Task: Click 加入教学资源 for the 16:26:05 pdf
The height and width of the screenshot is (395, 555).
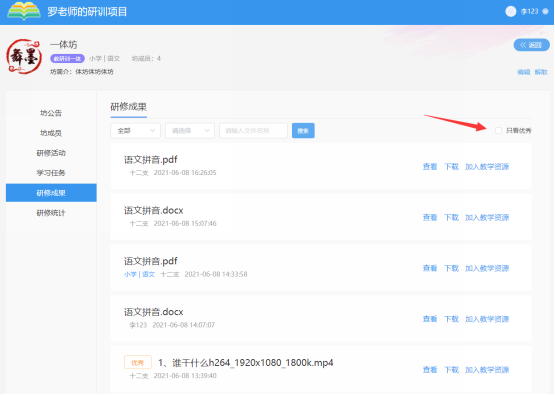Action: tap(487, 167)
